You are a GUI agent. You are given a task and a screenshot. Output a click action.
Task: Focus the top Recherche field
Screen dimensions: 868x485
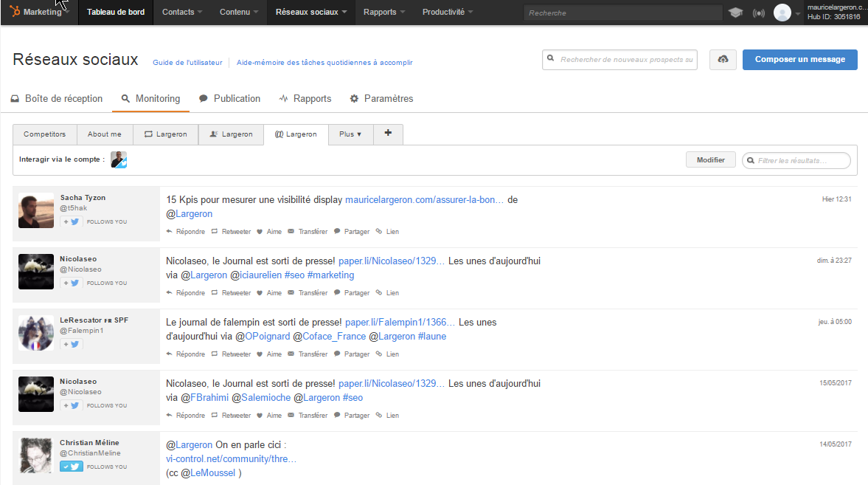click(x=622, y=13)
